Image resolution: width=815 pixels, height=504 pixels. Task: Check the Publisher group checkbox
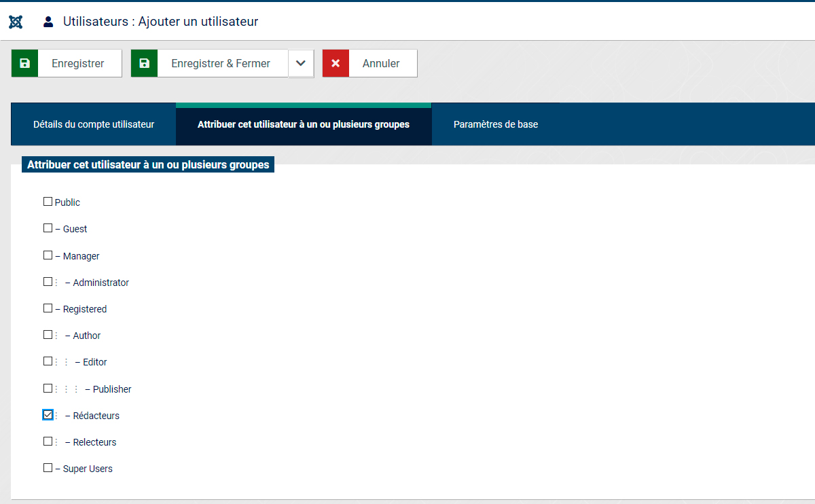point(48,389)
